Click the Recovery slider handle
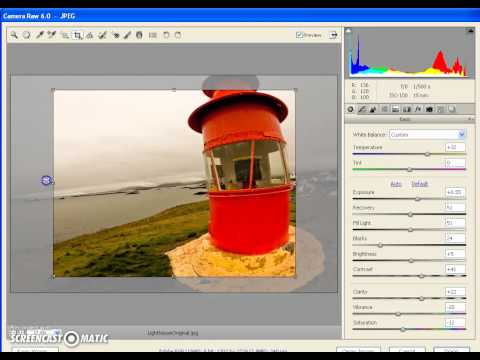The height and width of the screenshot is (360, 480). [410, 214]
